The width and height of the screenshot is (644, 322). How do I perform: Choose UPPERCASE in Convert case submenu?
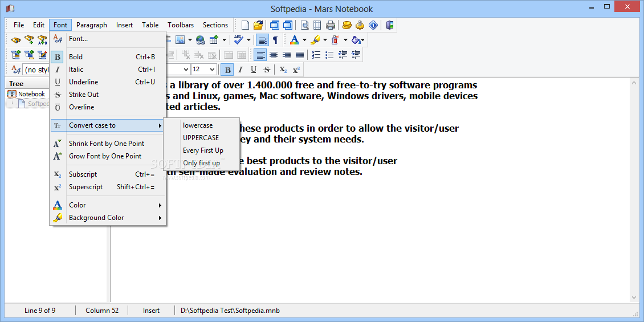[x=201, y=137]
